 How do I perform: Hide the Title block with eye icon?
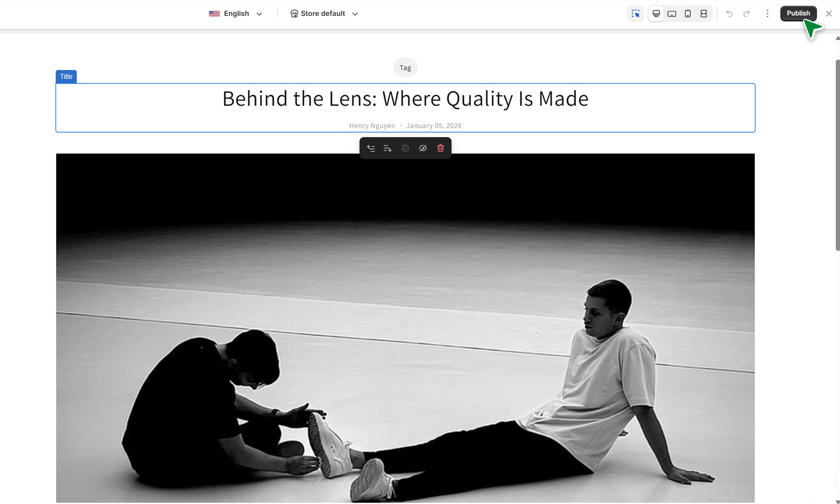coord(423,148)
